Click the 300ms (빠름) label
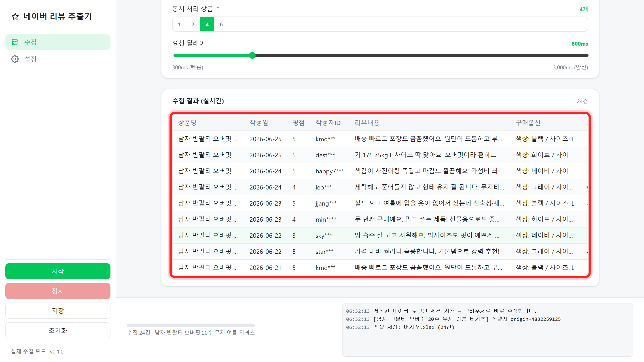 [x=188, y=67]
